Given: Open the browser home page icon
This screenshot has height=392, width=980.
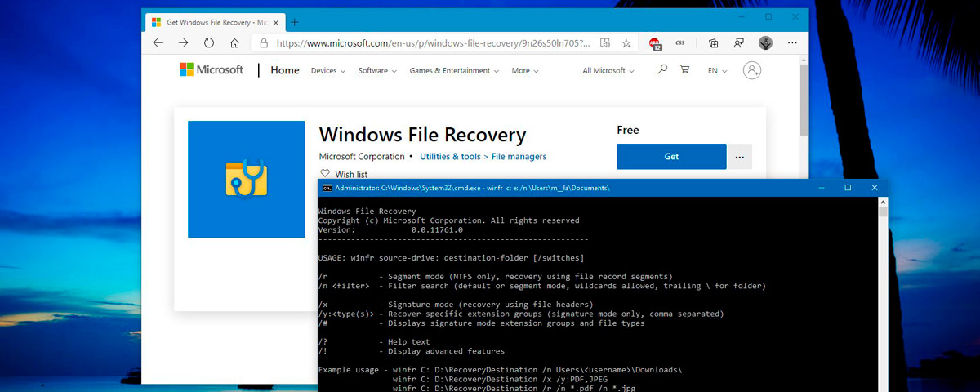Looking at the screenshot, I should (235, 43).
